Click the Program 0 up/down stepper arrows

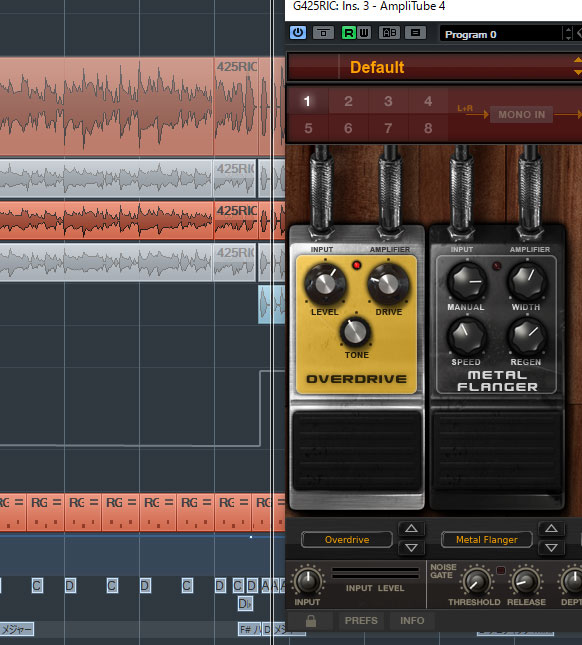[568, 34]
